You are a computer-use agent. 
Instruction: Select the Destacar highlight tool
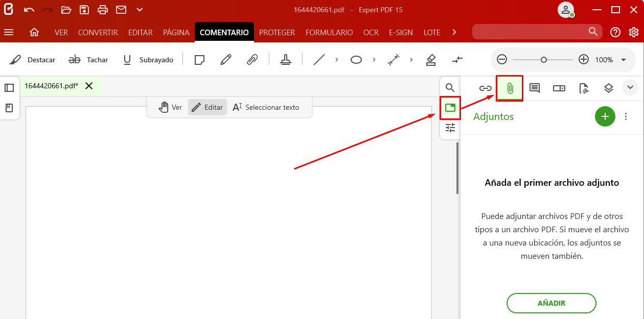(32, 60)
